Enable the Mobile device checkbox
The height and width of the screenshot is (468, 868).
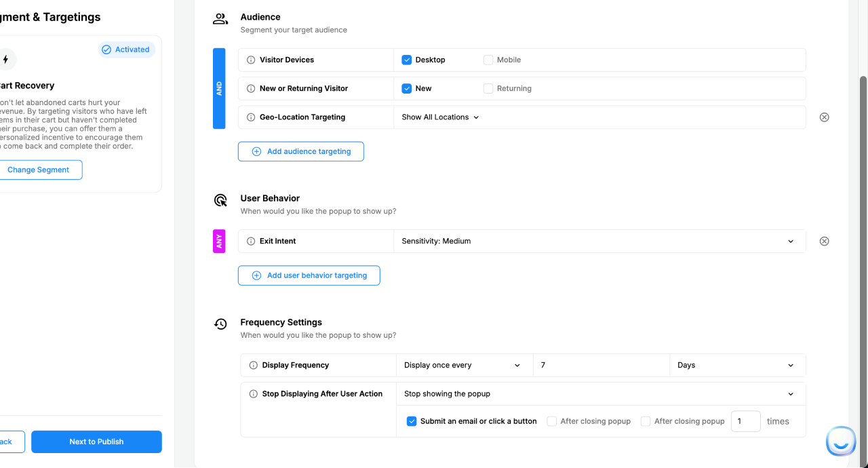point(488,60)
